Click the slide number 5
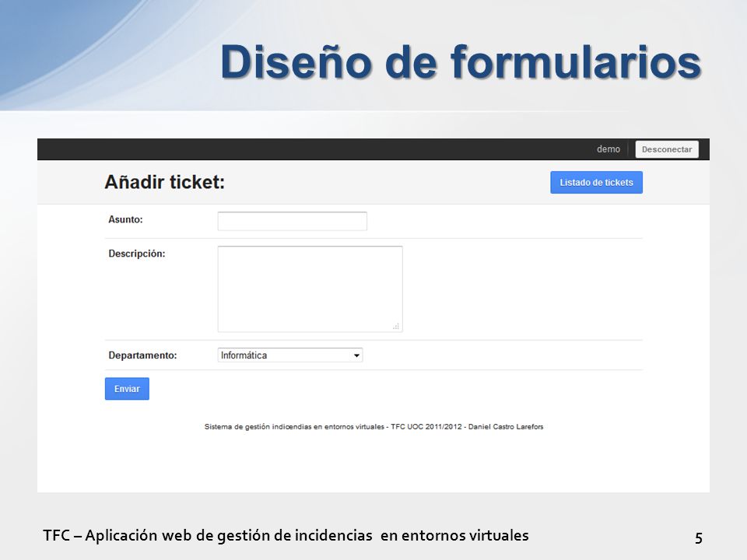The image size is (747, 560). point(699,537)
